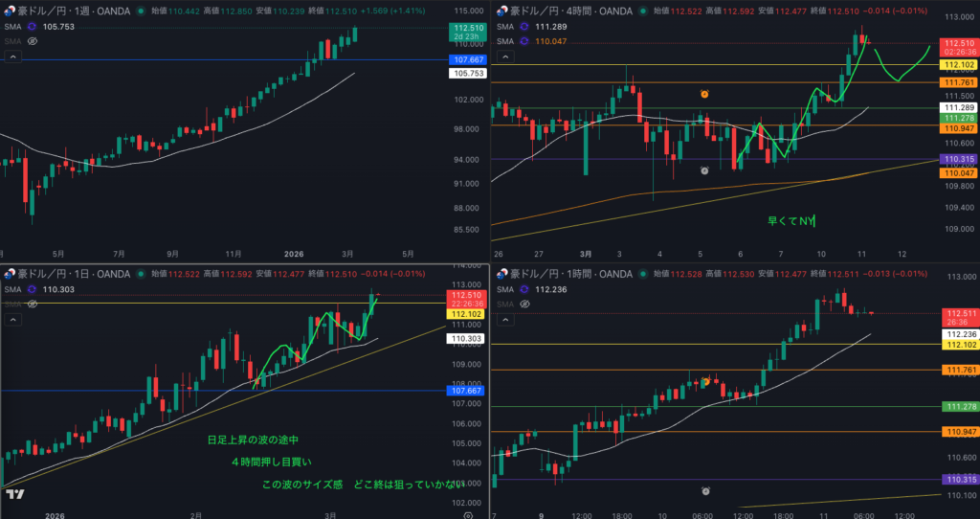Toggle hidden SMA eye icon on 1-hour chart
This screenshot has width=980, height=519.
coord(523,304)
